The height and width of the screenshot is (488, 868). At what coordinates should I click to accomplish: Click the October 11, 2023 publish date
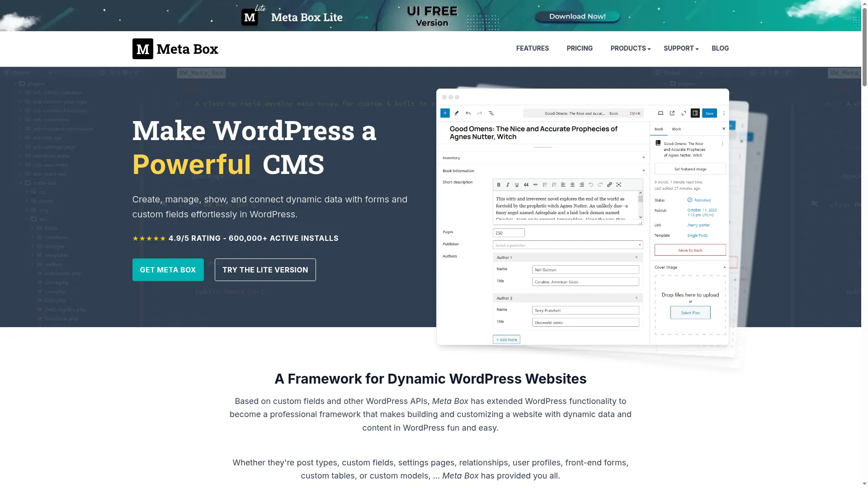702,212
